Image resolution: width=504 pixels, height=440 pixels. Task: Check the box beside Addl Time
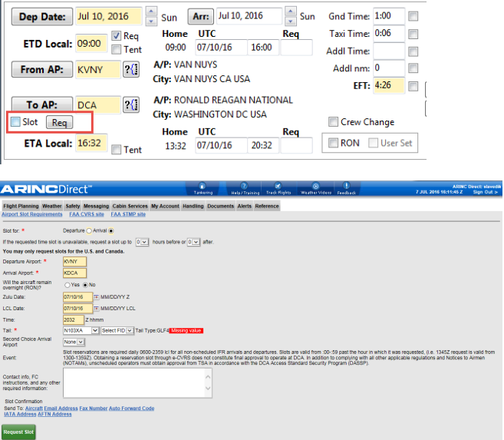pos(413,51)
